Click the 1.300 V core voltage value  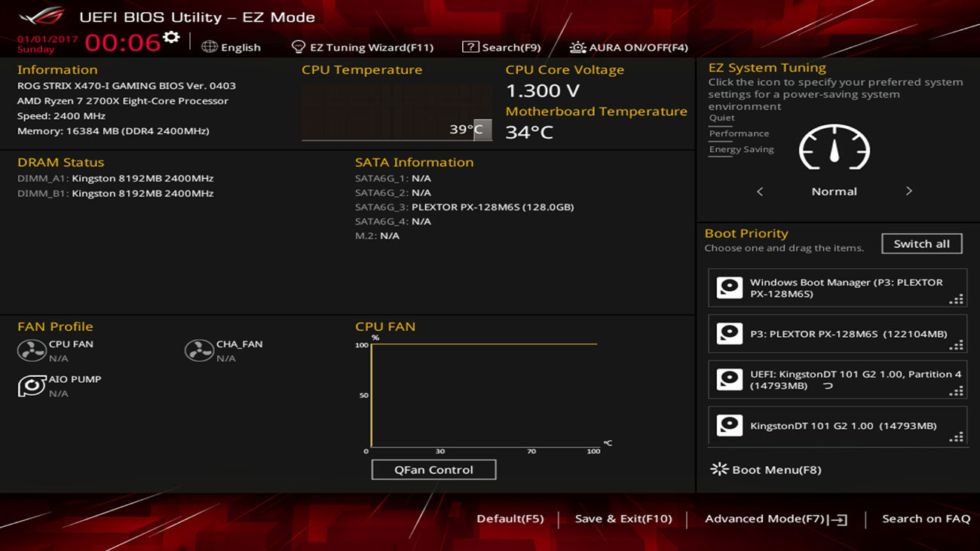[x=543, y=91]
